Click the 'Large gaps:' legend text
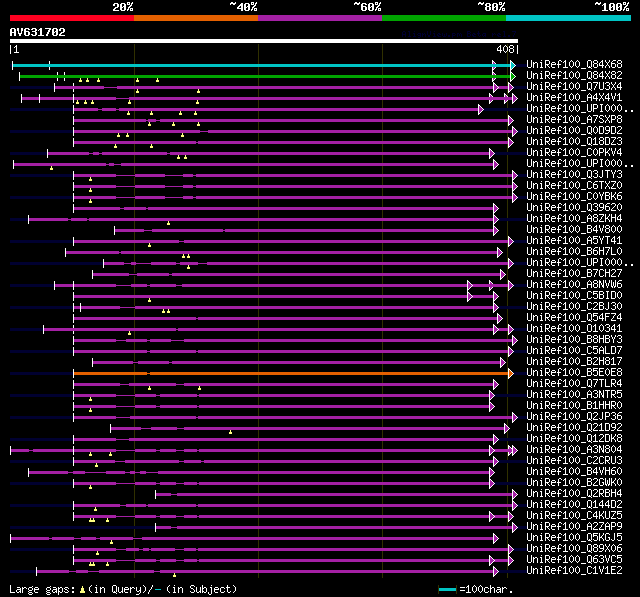This screenshot has height=597, width=640. (x=42, y=590)
